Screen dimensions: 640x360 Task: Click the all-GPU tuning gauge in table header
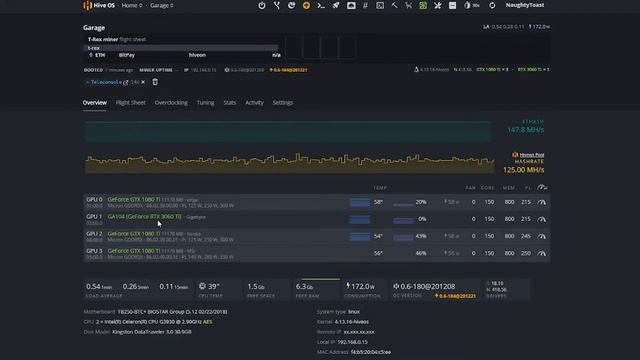click(542, 187)
